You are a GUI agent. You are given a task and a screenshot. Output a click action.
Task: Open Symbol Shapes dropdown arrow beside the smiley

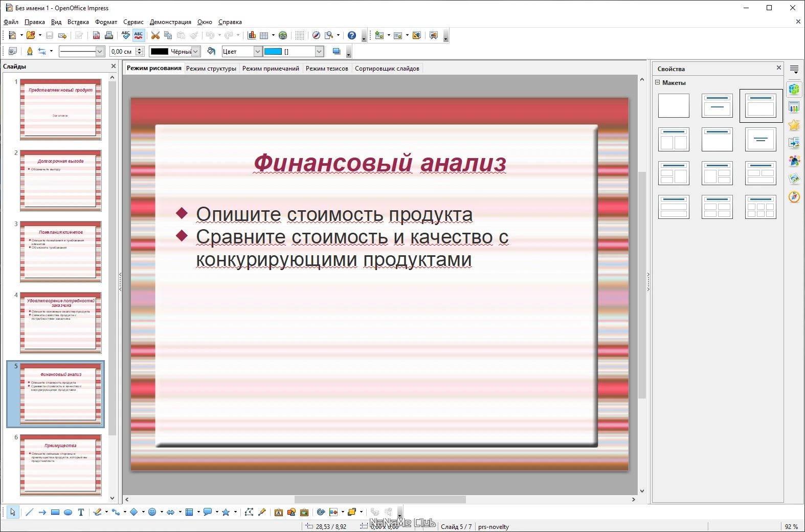pyautogui.click(x=162, y=512)
